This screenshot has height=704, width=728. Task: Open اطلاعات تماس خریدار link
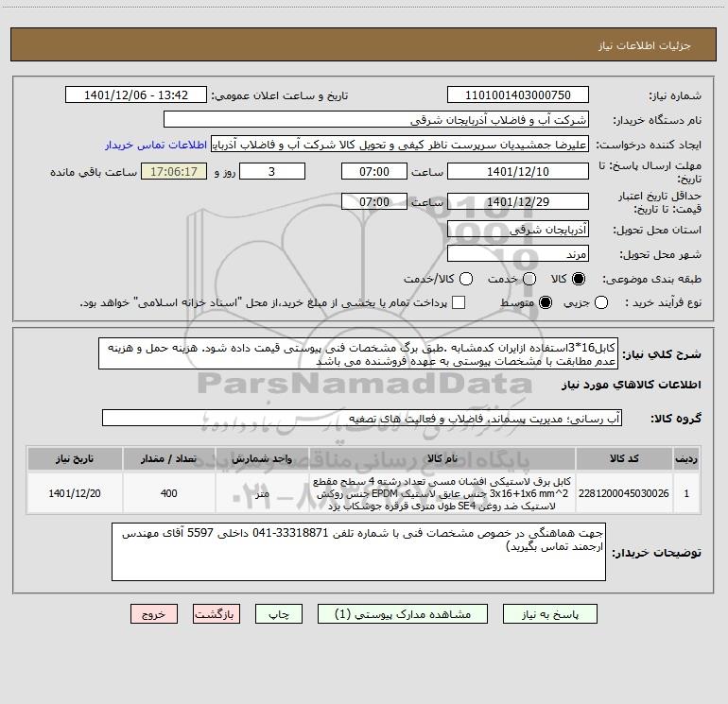156,145
